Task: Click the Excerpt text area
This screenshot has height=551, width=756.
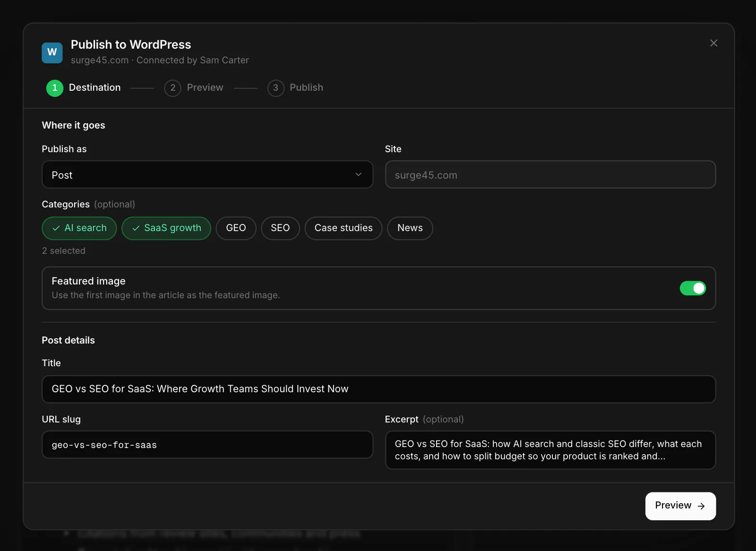Action: [x=550, y=450]
